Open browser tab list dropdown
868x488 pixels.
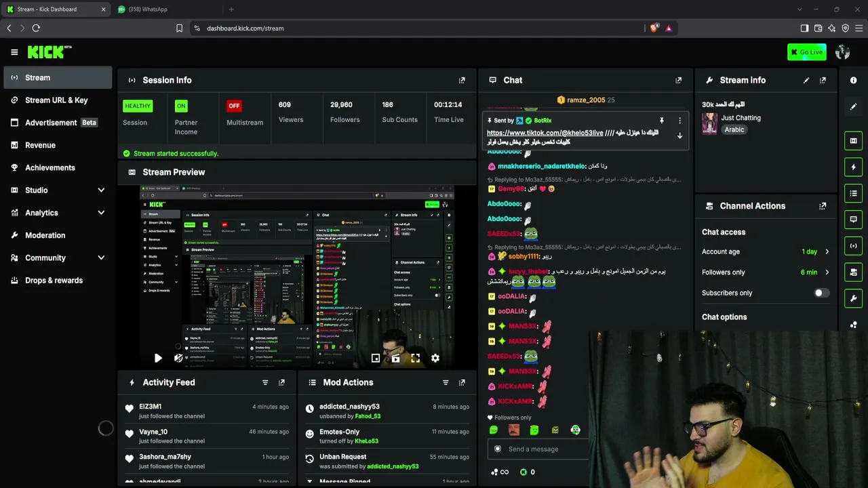800,9
